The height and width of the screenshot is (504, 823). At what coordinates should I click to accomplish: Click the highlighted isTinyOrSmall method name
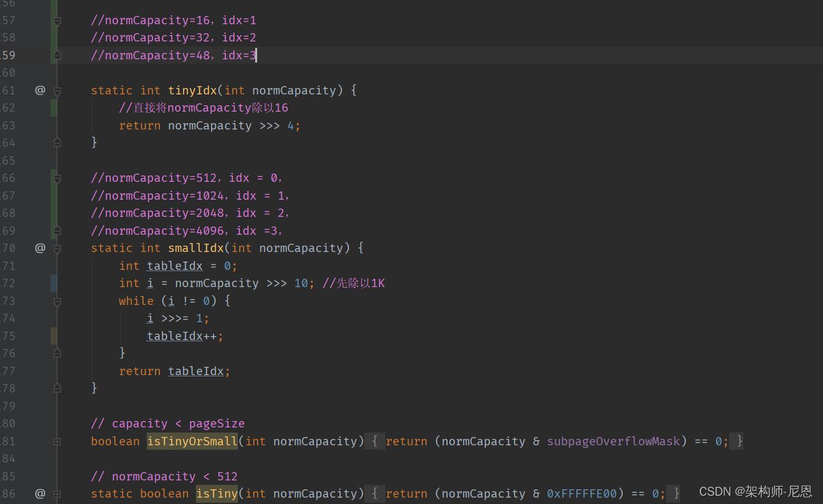point(192,441)
